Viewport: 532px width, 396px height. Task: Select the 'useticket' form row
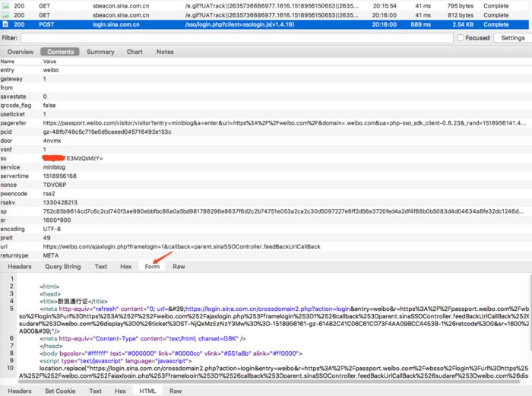266,114
